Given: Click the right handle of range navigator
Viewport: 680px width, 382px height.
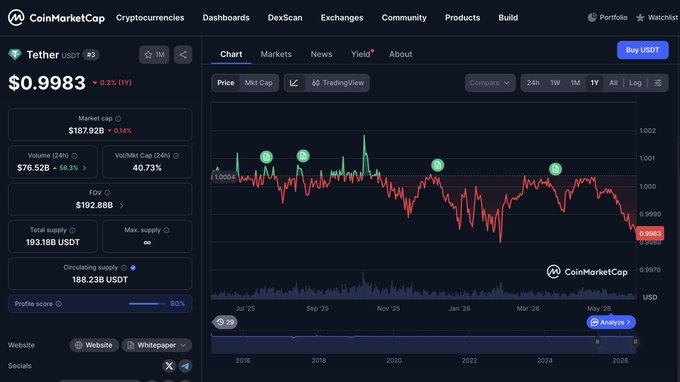Looking at the screenshot, I should (x=635, y=342).
